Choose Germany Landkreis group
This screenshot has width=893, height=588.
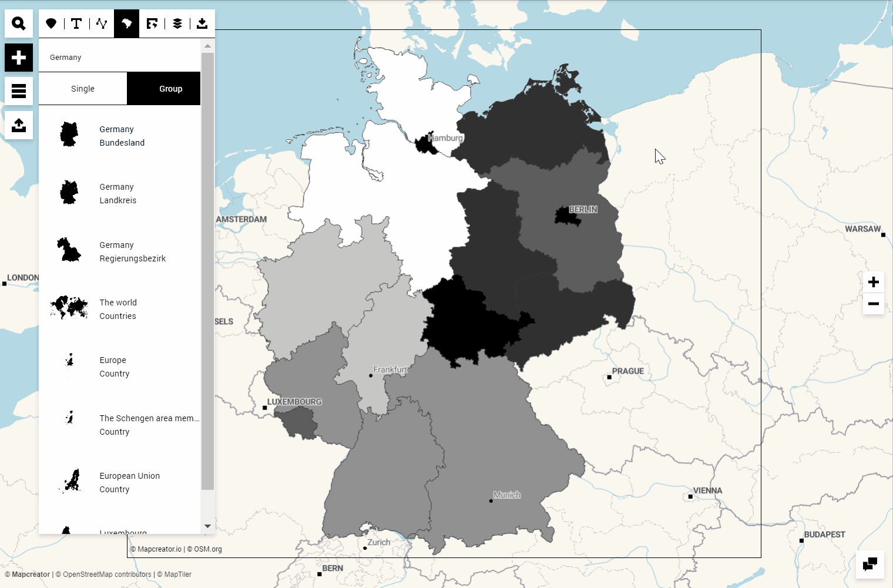click(x=120, y=193)
